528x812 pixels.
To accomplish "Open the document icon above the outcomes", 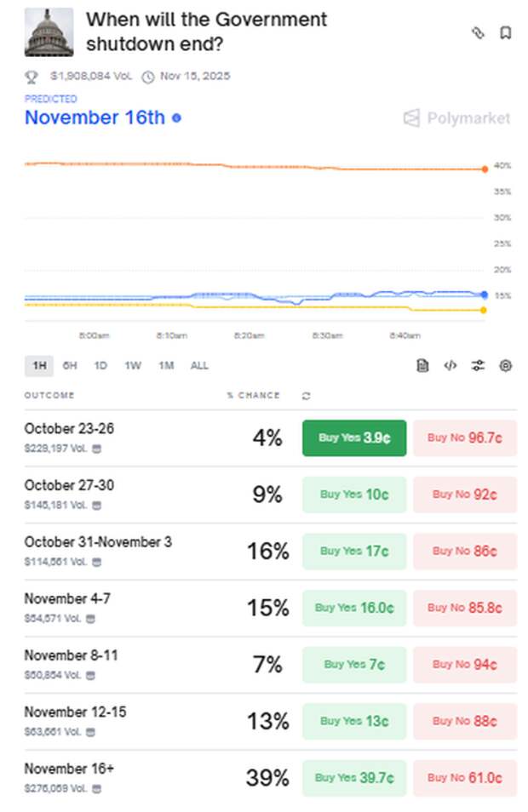I will [422, 365].
